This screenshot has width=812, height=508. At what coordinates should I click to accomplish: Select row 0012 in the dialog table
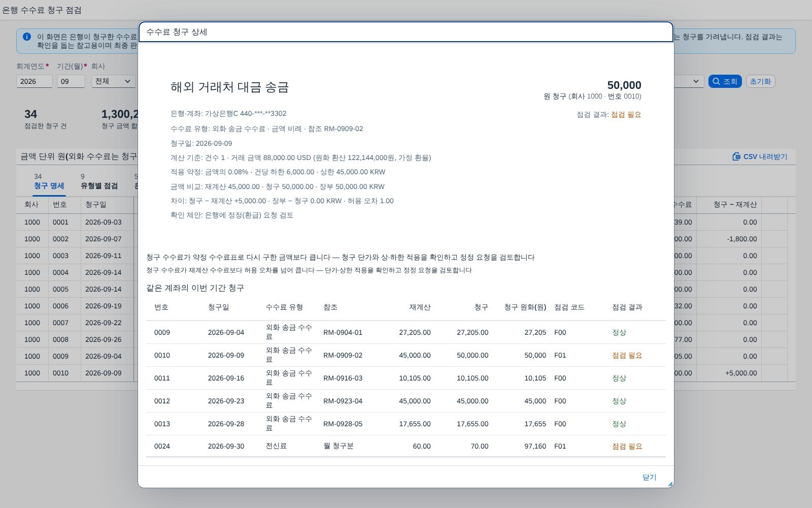406,401
